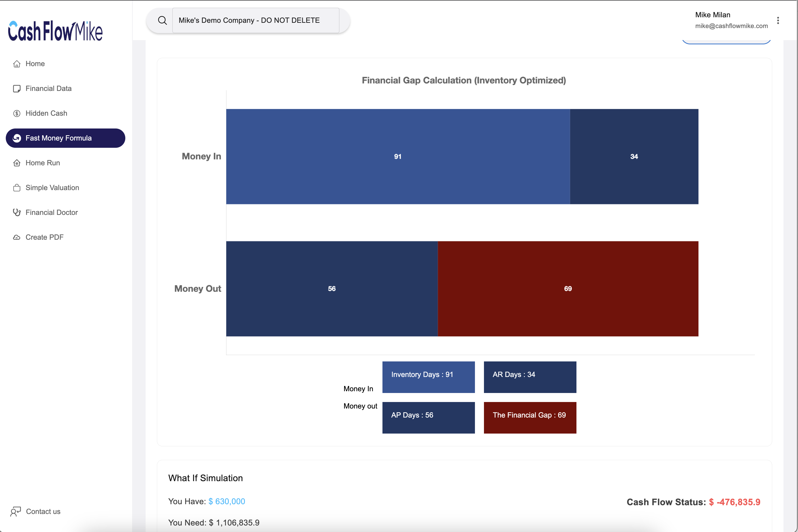The height and width of the screenshot is (532, 798).
Task: Click the search magnifier icon
Action: tap(162, 20)
